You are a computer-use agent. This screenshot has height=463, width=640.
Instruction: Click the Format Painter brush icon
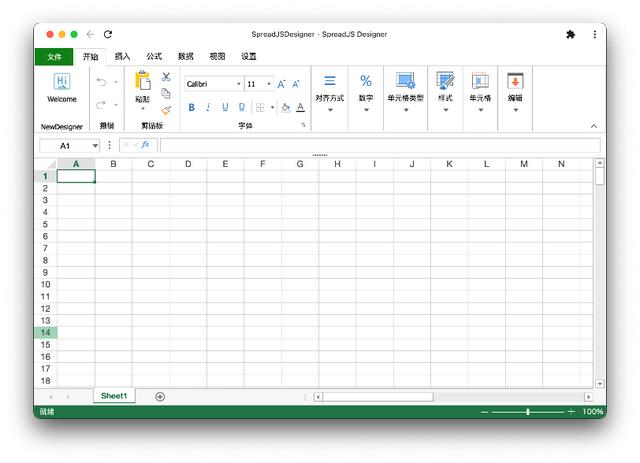(166, 110)
